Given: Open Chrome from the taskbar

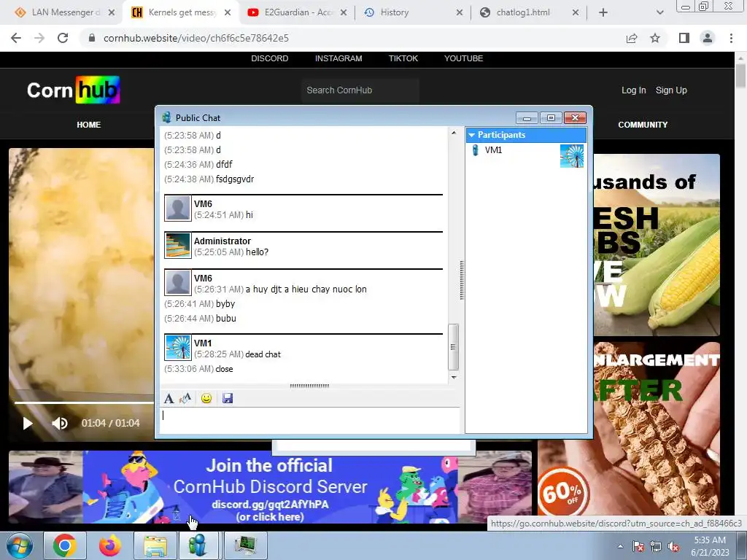Looking at the screenshot, I should coord(65,545).
